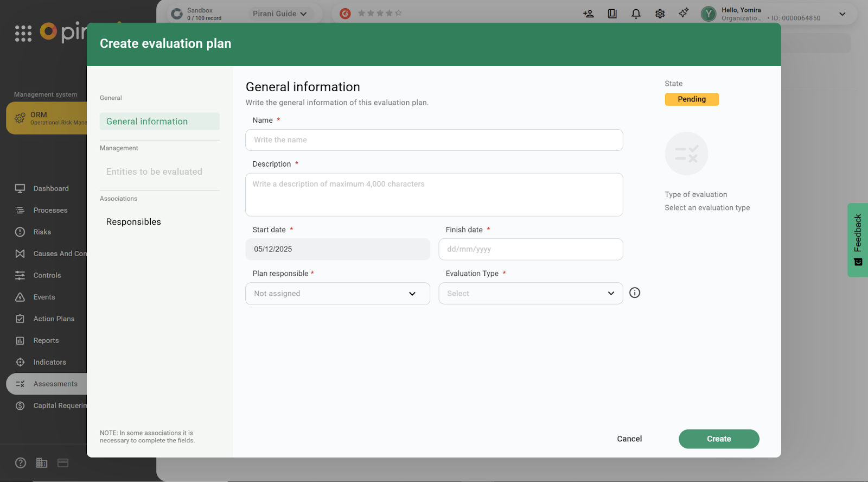Focus the Finish date field

(x=530, y=249)
